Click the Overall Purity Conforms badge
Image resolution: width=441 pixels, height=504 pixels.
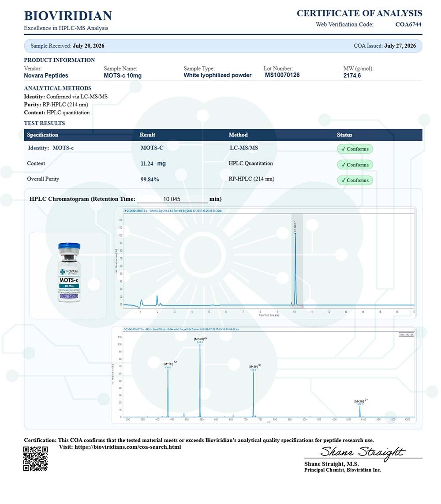[355, 181]
